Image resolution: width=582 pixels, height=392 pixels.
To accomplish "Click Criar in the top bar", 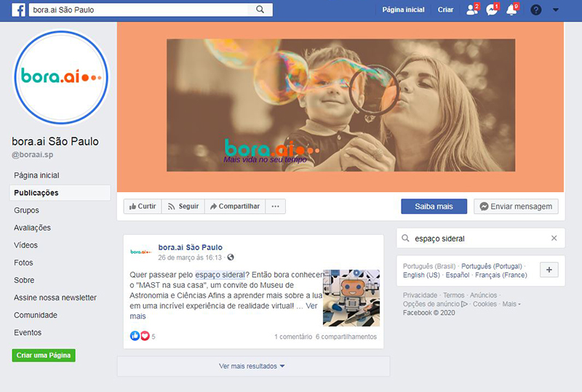I will coord(445,9).
